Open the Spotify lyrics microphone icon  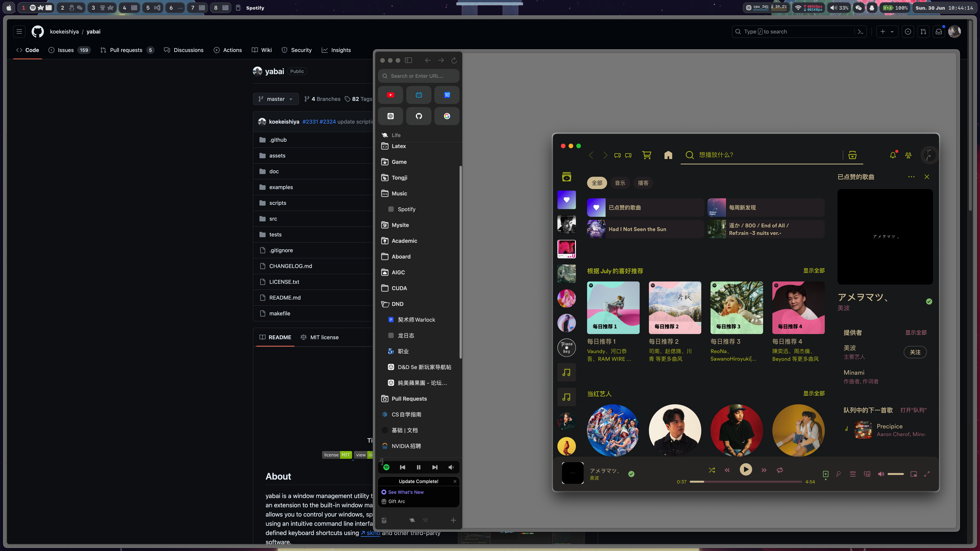(838, 474)
